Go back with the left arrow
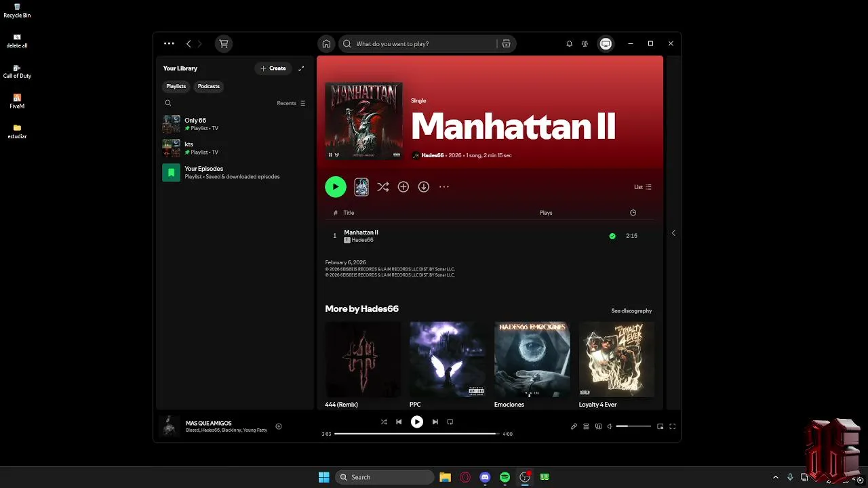The width and height of the screenshot is (868, 488). coord(189,43)
